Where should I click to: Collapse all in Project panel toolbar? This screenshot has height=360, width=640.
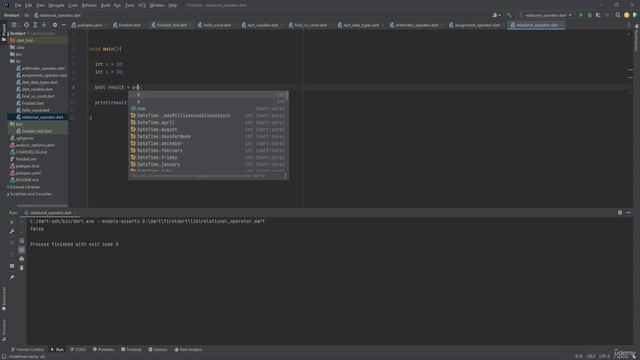tap(44, 25)
